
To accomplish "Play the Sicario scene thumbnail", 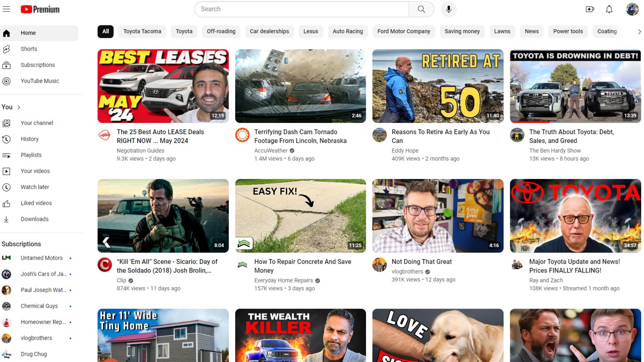I will 163,216.
